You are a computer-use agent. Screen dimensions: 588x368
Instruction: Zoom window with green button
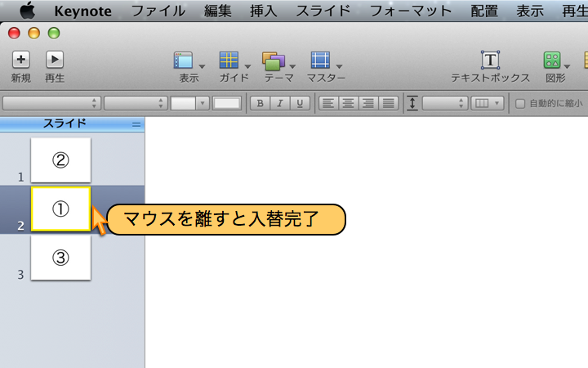tap(54, 33)
